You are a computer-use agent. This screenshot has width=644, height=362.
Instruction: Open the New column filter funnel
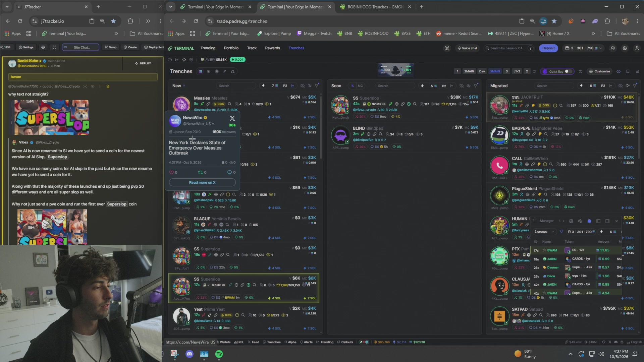[317, 86]
